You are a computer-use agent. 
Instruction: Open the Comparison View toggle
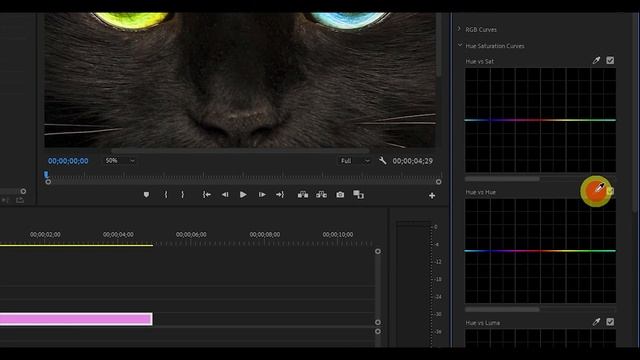click(x=358, y=195)
